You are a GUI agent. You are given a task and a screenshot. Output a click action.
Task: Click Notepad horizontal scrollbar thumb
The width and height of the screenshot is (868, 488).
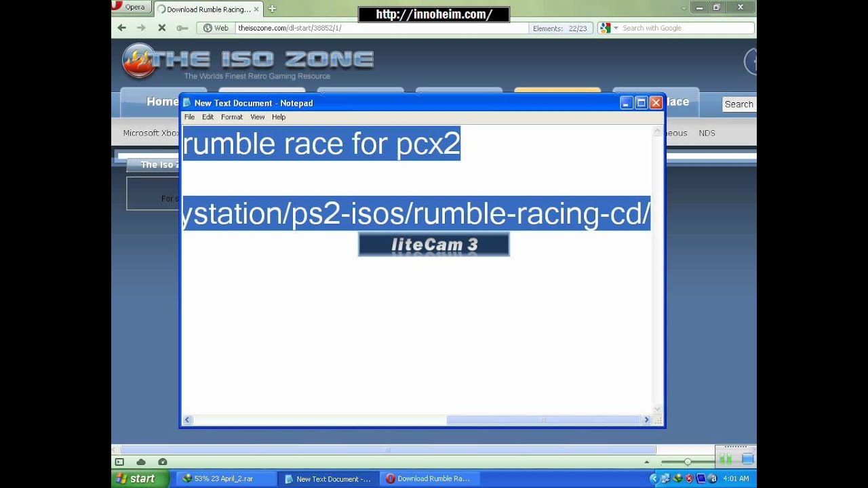(x=543, y=420)
